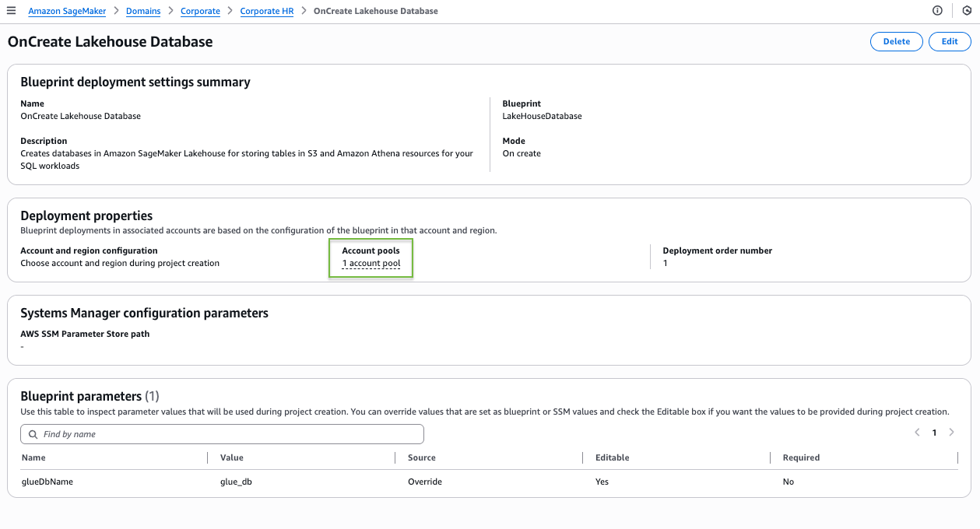Click the Yes value under Editable
The height and width of the screenshot is (529, 980).
click(602, 482)
